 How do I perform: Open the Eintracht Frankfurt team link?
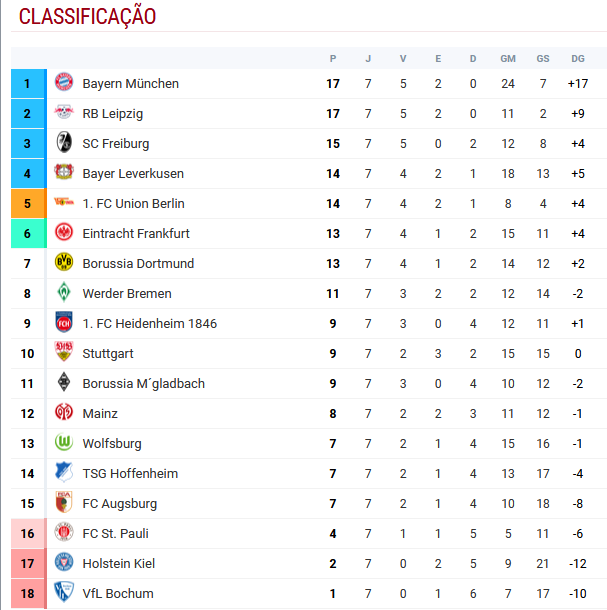[136, 233]
